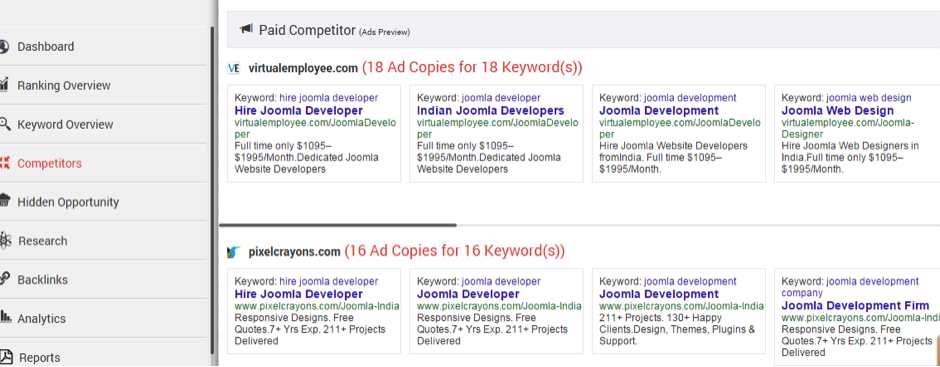This screenshot has width=940, height=367.
Task: Click the virtualemployee.com domain name
Action: (303, 68)
